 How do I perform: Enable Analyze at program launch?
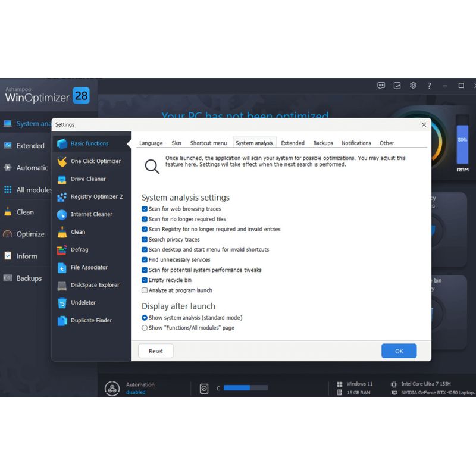point(145,290)
